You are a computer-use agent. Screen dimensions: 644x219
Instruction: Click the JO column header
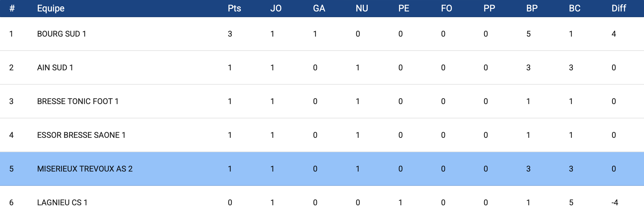(x=276, y=8)
